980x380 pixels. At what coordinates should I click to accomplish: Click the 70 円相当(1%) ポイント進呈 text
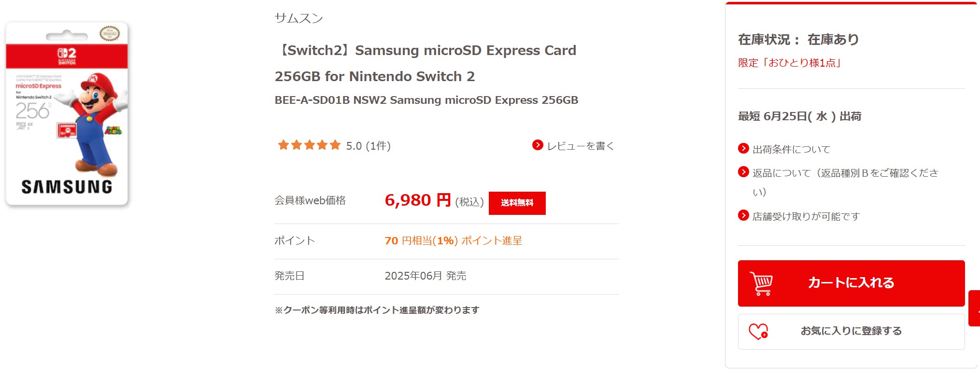click(x=453, y=240)
